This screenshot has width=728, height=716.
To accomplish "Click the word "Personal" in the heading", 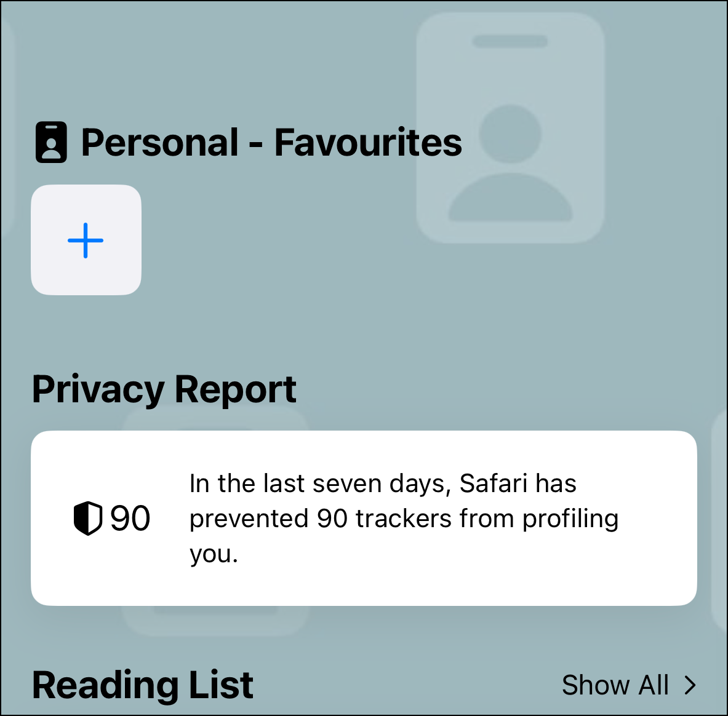I will coord(159,143).
